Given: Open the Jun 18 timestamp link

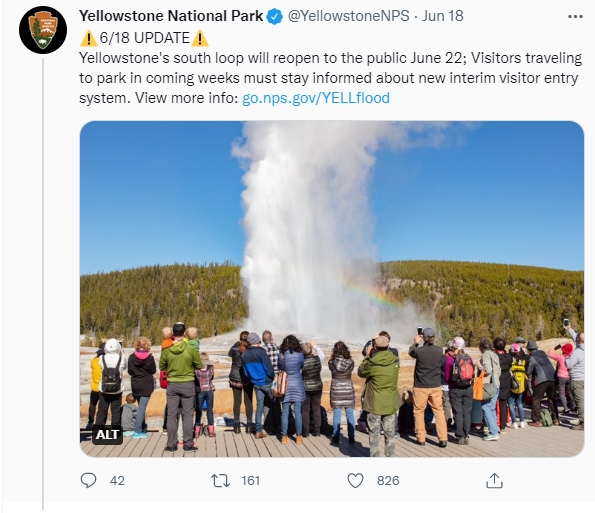Looking at the screenshot, I should point(442,16).
